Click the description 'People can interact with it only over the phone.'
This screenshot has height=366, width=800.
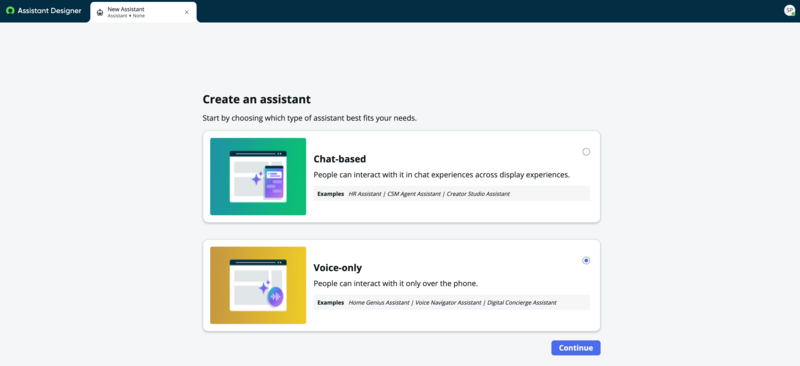(395, 283)
